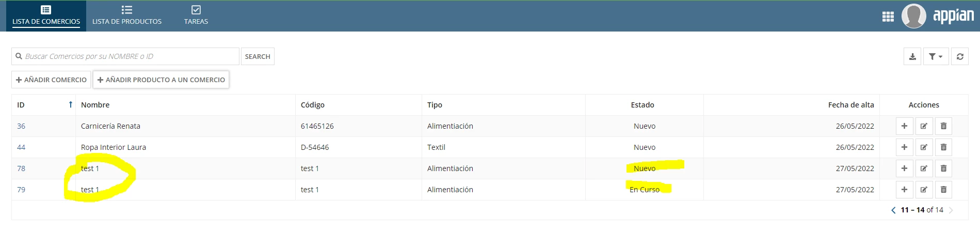This screenshot has height=246, width=980.
Task: Open the Appian apps grid icon
Action: pos(888,17)
